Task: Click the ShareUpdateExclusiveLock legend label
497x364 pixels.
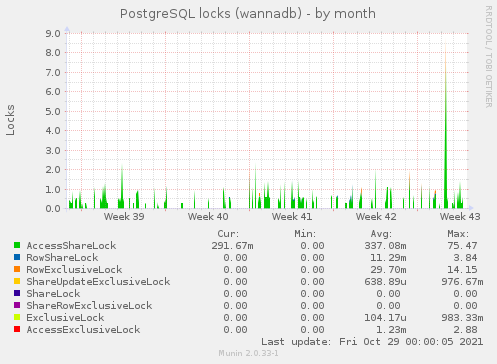Action: click(x=98, y=282)
